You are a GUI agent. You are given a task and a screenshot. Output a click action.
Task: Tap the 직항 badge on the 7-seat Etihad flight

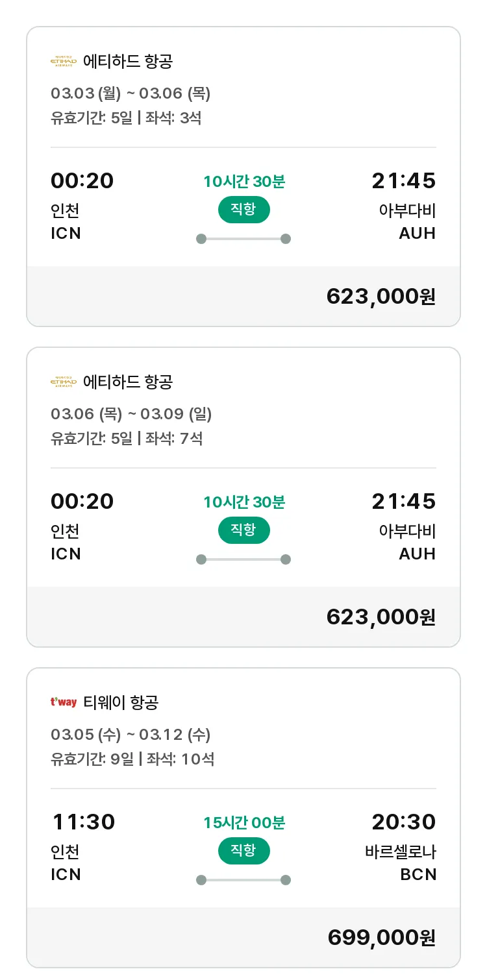[243, 530]
